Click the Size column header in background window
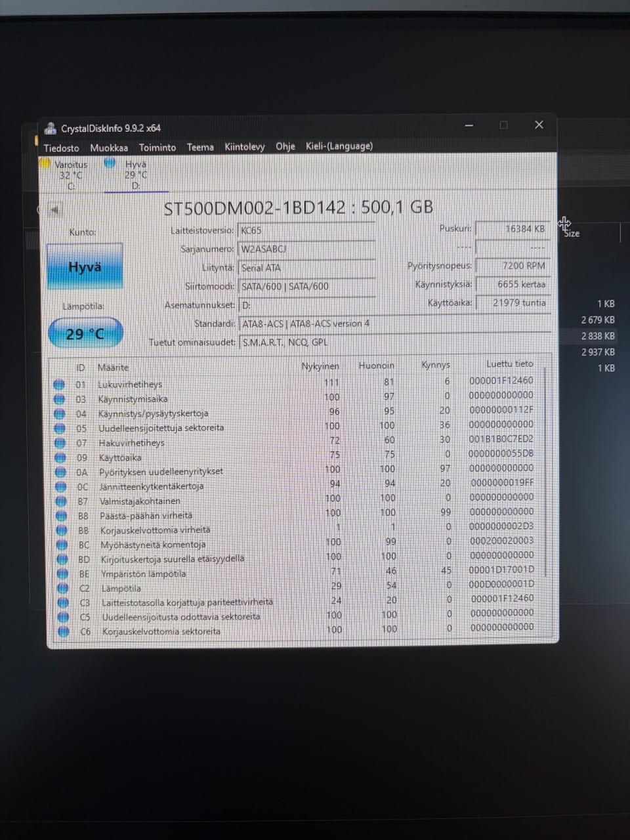The height and width of the screenshot is (840, 630). click(x=572, y=234)
